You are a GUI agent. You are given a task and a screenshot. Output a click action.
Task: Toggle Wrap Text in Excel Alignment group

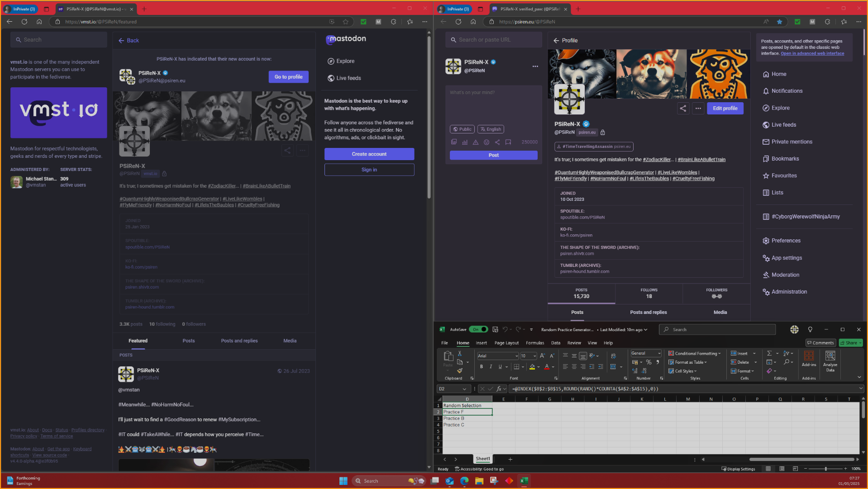[613, 356]
